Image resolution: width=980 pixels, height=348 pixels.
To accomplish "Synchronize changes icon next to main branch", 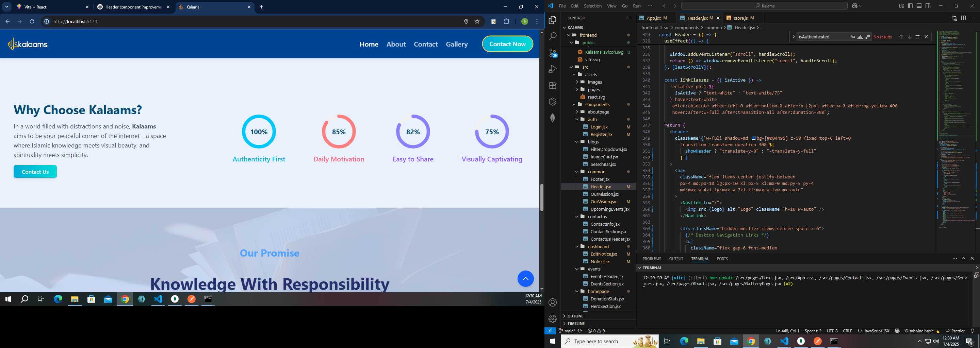I will pos(580,331).
